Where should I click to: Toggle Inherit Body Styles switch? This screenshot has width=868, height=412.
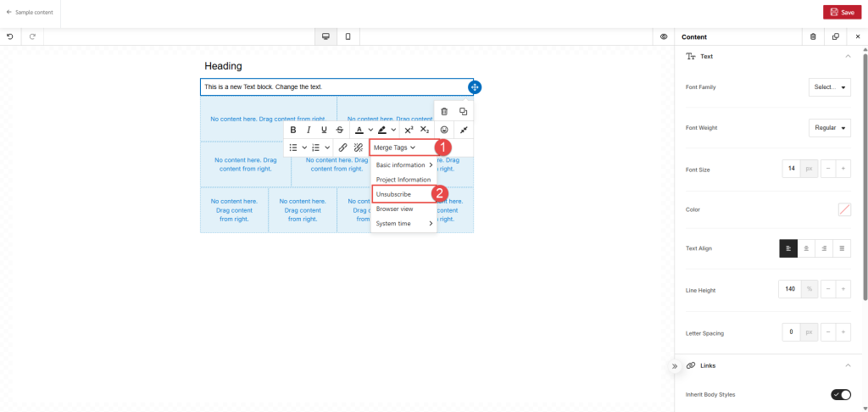tap(840, 394)
